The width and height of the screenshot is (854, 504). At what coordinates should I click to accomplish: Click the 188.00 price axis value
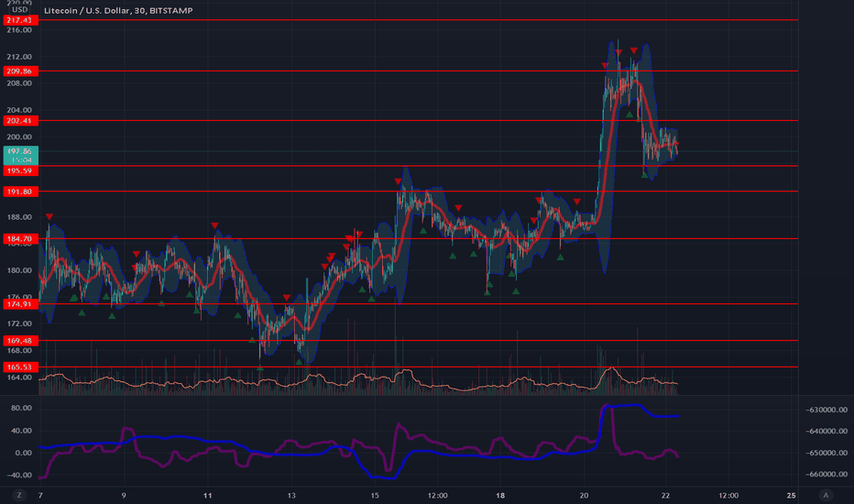19,217
